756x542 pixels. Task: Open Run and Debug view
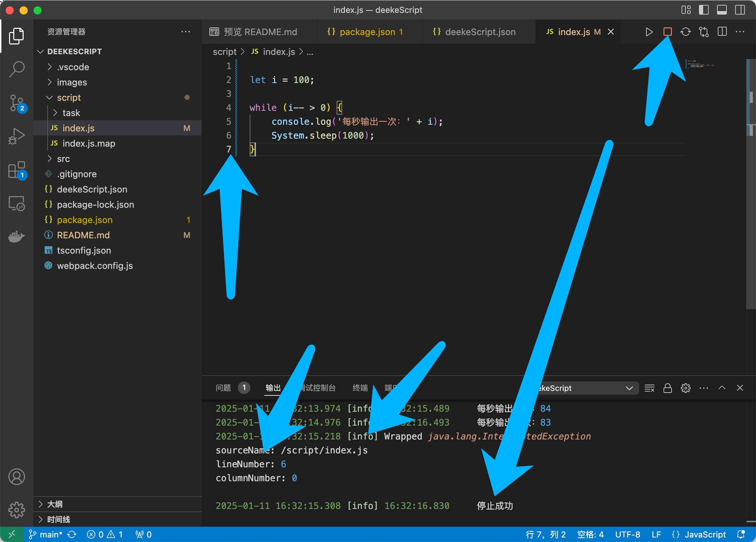point(16,137)
